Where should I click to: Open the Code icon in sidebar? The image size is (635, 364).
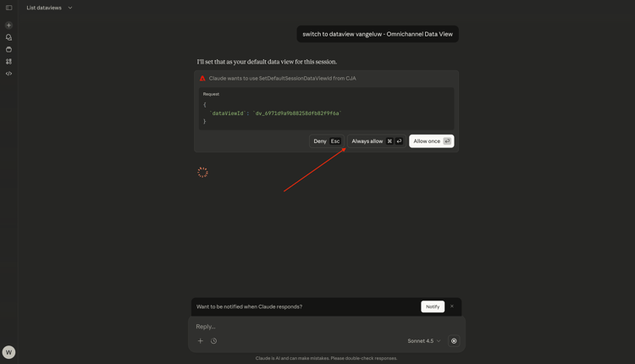coord(9,74)
